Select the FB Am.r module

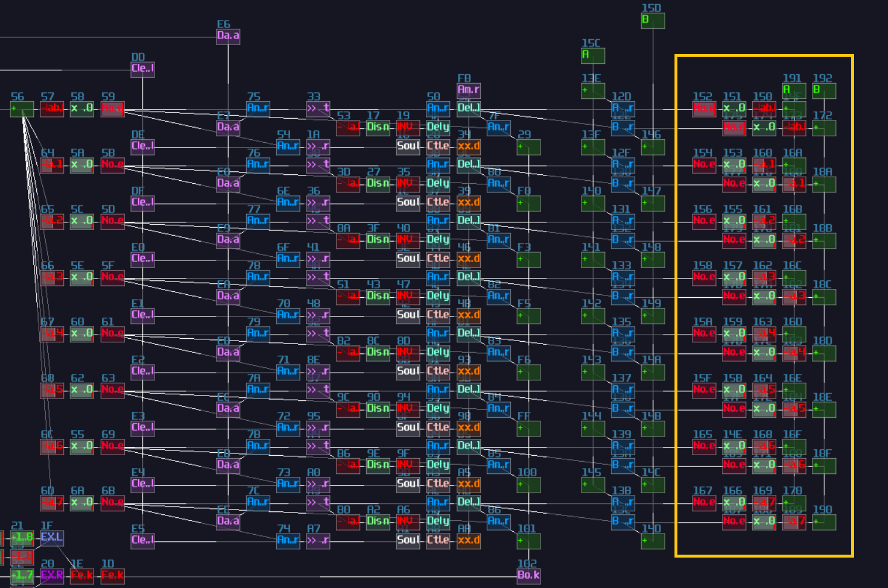[469, 91]
